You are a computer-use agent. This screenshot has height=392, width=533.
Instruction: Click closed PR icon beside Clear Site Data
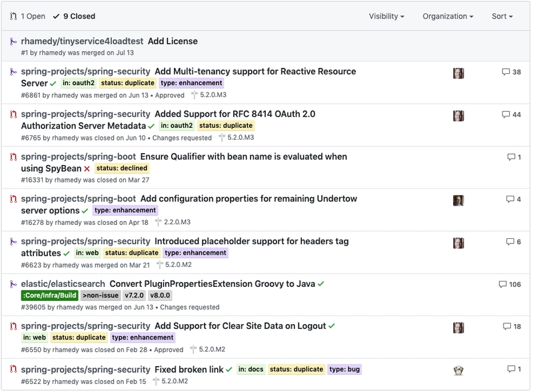[13, 326]
